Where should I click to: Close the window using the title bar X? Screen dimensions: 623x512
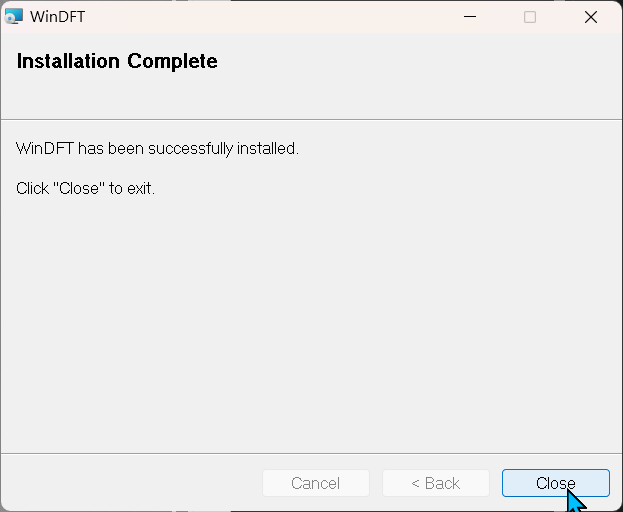click(x=591, y=17)
